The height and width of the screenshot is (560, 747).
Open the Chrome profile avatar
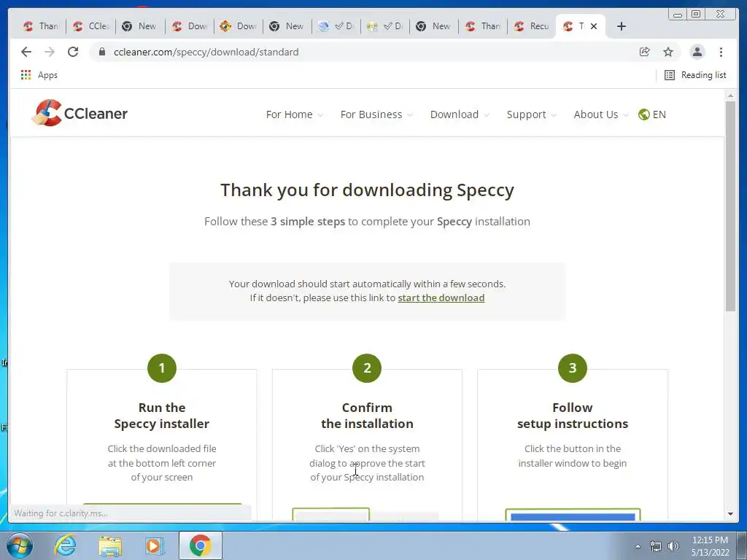click(697, 52)
